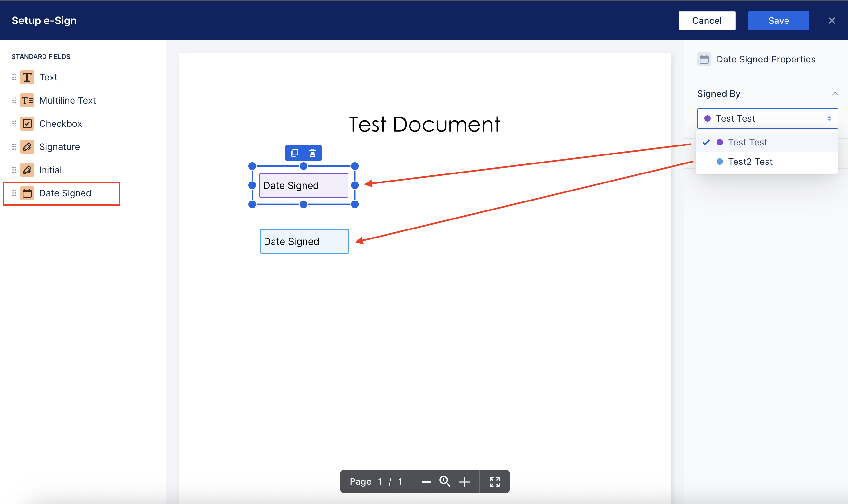
Task: Click the magnifier zoom reset icon
Action: pyautogui.click(x=445, y=481)
